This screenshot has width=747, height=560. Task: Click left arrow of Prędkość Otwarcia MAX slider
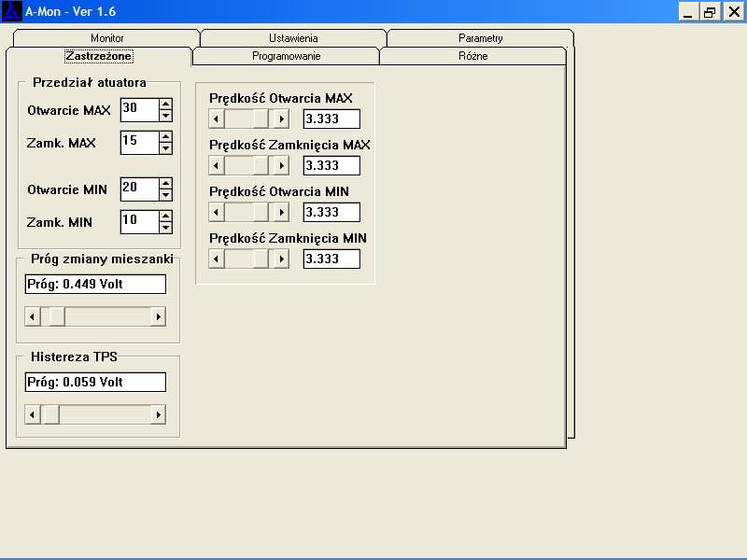point(217,119)
